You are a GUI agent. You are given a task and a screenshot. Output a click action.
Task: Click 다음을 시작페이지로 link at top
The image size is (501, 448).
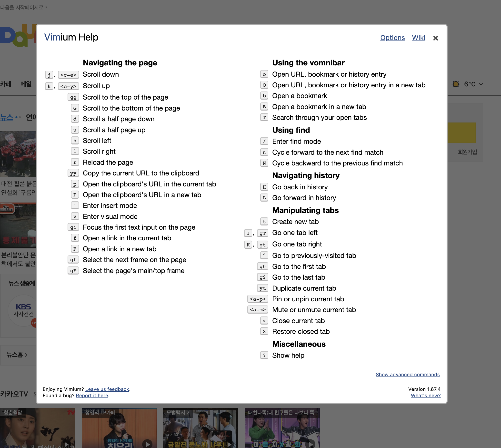pyautogui.click(x=23, y=7)
